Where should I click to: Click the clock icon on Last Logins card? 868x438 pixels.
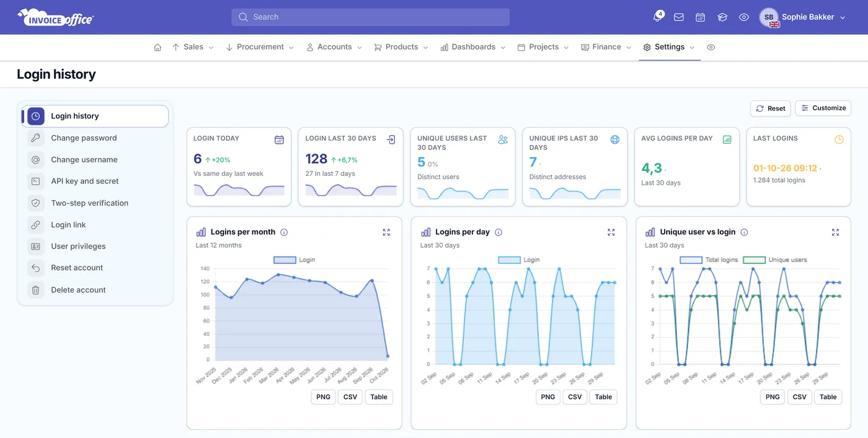839,140
